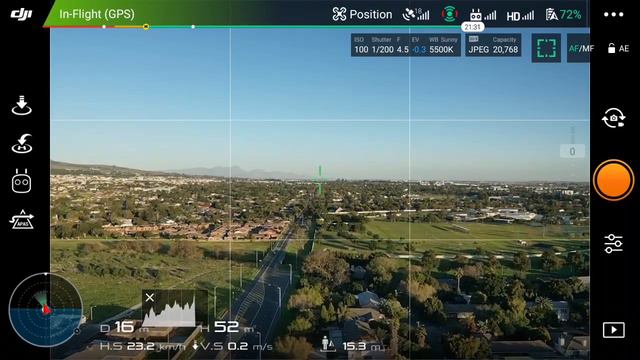Screen dimensions: 640x360
Task: Open aircraft battery 72% details
Action: point(563,15)
